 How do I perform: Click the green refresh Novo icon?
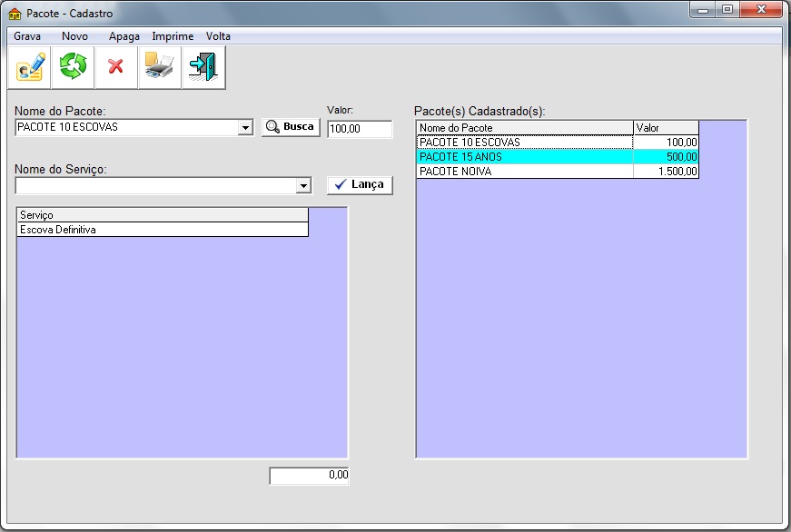(73, 68)
